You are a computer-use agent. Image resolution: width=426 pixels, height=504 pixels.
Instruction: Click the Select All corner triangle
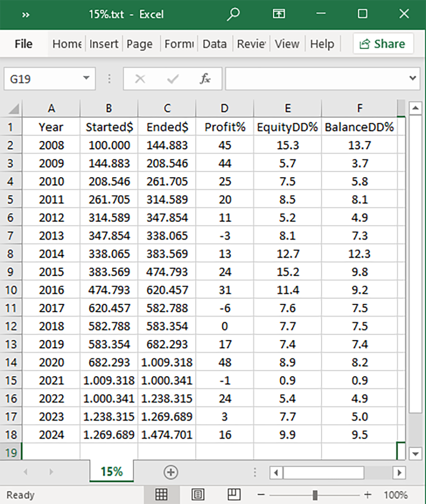[x=14, y=109]
